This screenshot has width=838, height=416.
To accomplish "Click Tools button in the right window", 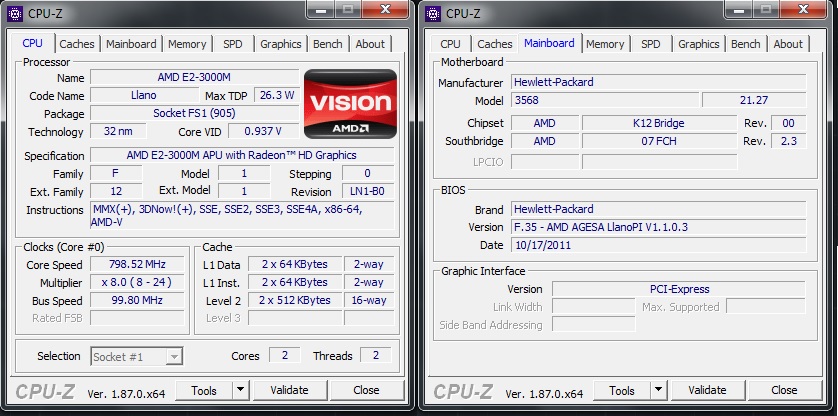I will coord(622,391).
